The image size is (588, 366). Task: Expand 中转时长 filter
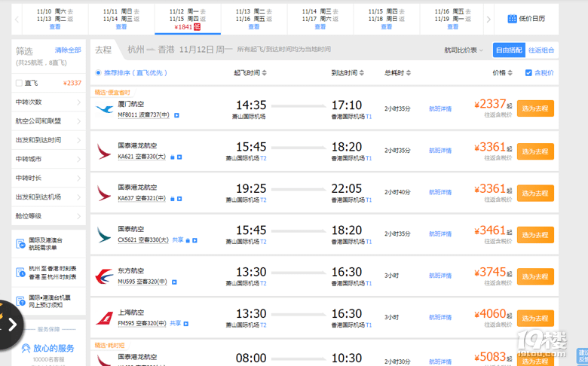[x=49, y=178]
